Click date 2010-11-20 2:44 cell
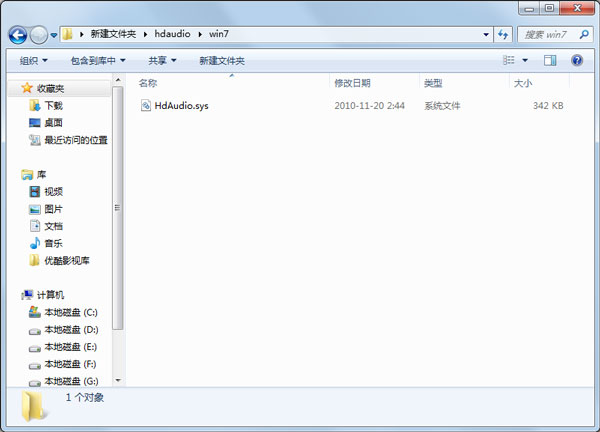The image size is (600, 432). click(369, 106)
